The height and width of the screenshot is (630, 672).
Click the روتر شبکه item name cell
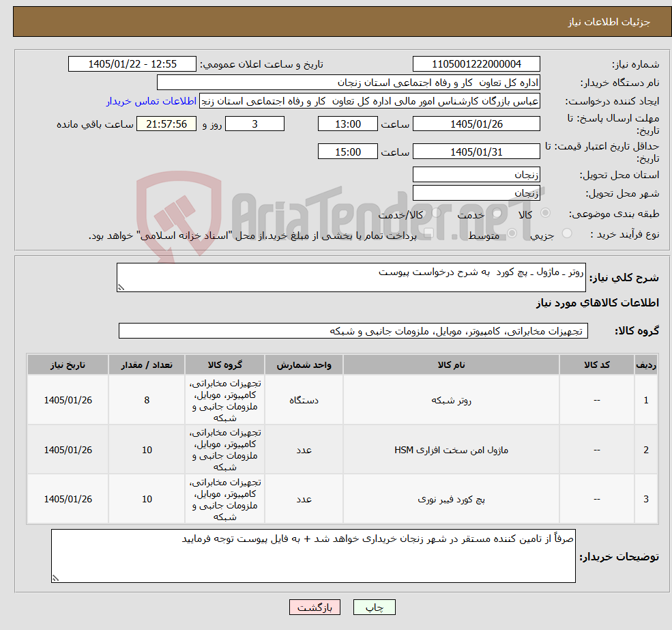451,400
